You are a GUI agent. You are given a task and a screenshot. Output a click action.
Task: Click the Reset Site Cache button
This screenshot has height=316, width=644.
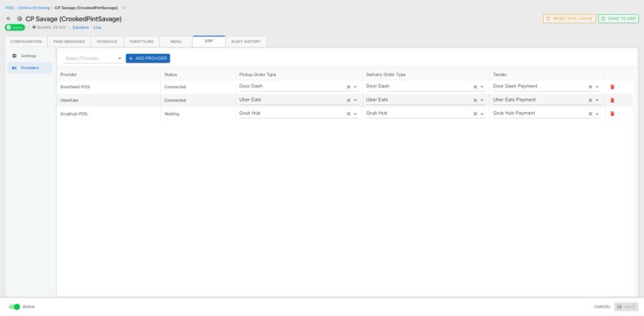569,19
